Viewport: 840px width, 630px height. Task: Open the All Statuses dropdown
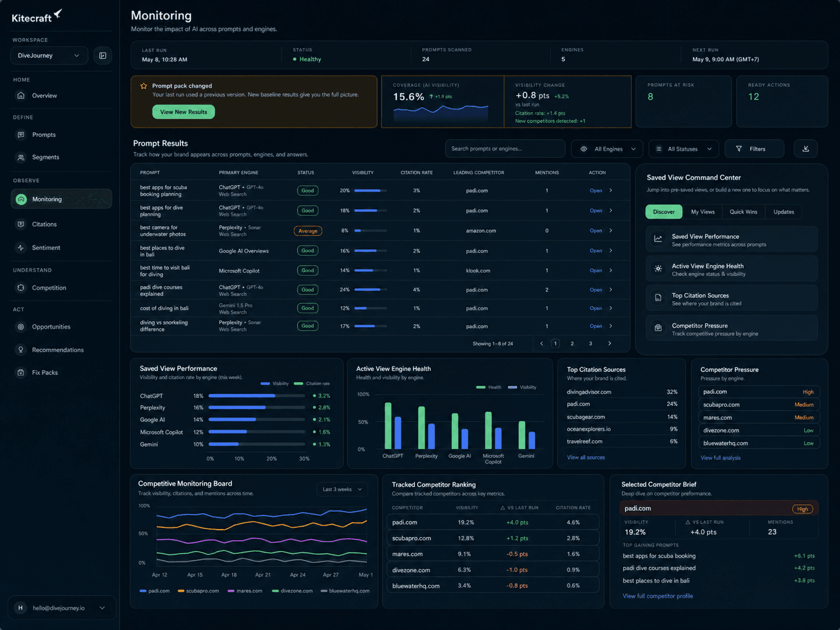point(684,149)
